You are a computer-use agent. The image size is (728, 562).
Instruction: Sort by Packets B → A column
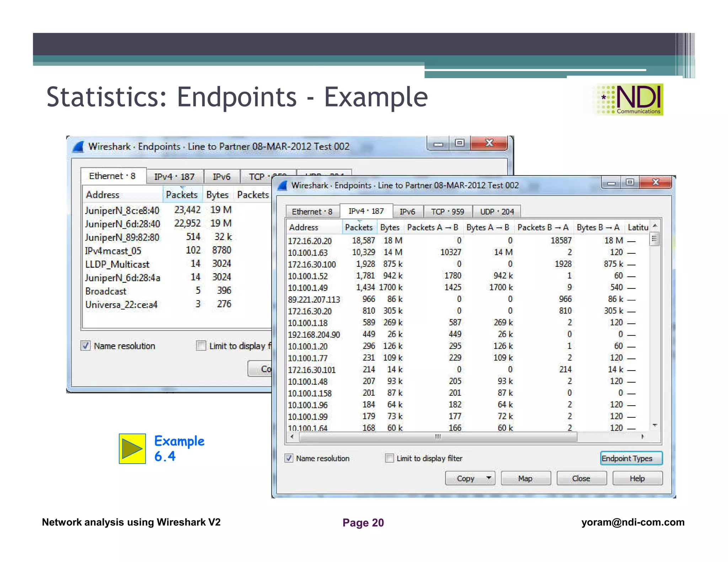tap(543, 227)
